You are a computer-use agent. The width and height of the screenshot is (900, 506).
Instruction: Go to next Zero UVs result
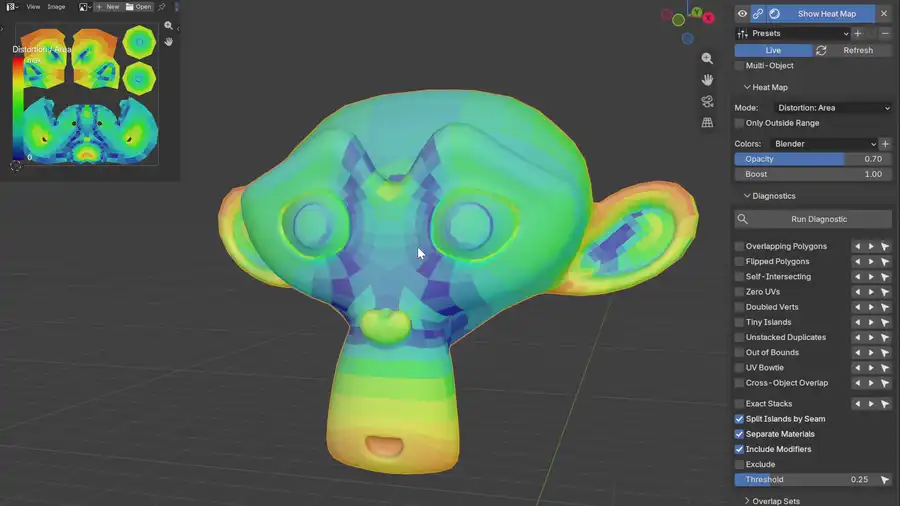(x=871, y=291)
